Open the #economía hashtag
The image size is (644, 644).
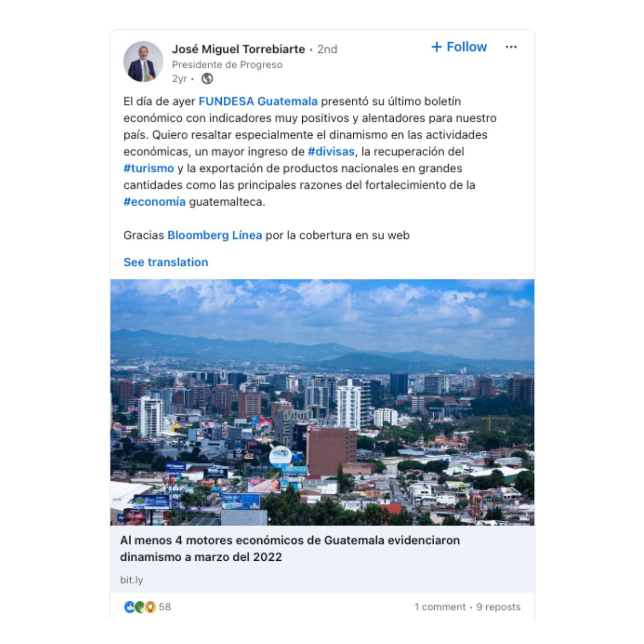pyautogui.click(x=155, y=202)
